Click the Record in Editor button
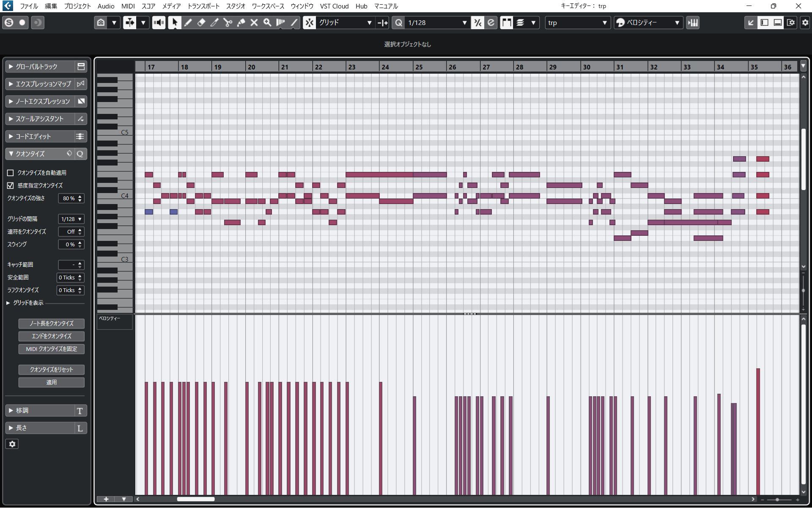 pyautogui.click(x=22, y=23)
